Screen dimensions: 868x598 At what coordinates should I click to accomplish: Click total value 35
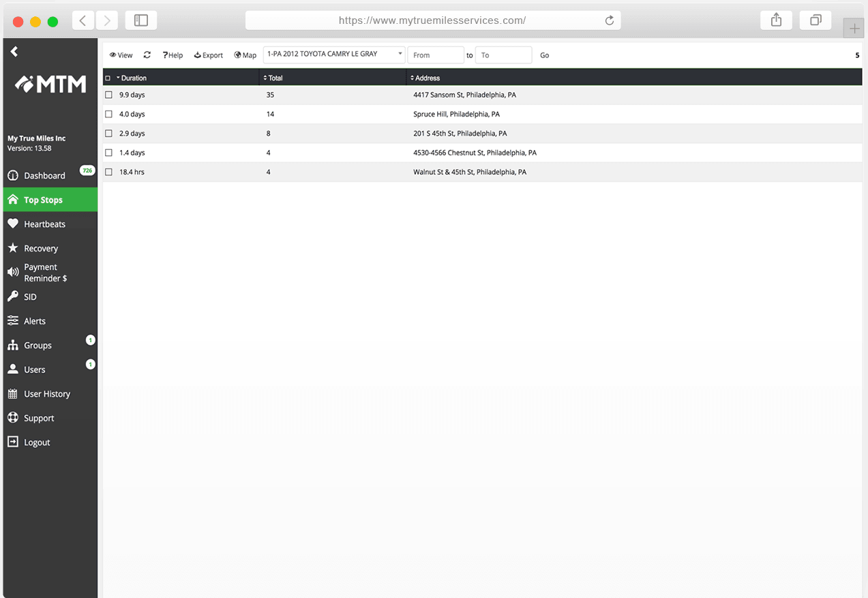click(270, 95)
